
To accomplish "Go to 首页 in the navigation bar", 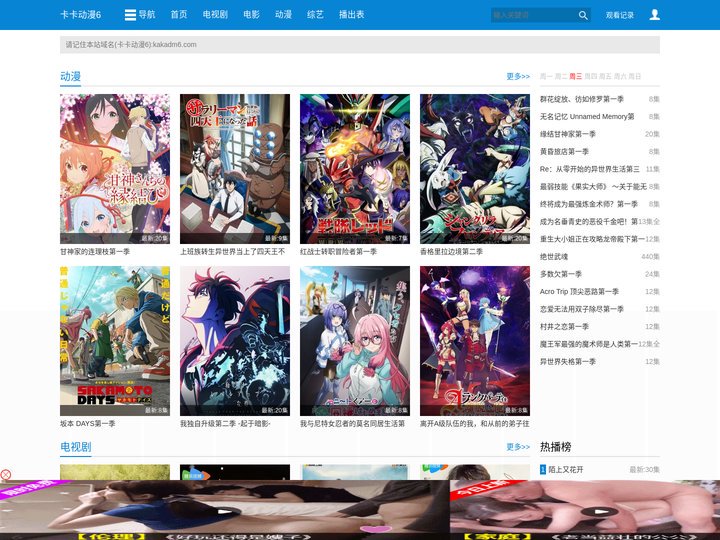I will click(x=179, y=15).
